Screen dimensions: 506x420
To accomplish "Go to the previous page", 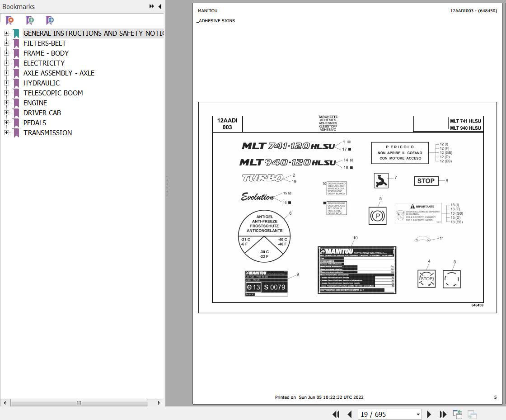I will [x=350, y=414].
